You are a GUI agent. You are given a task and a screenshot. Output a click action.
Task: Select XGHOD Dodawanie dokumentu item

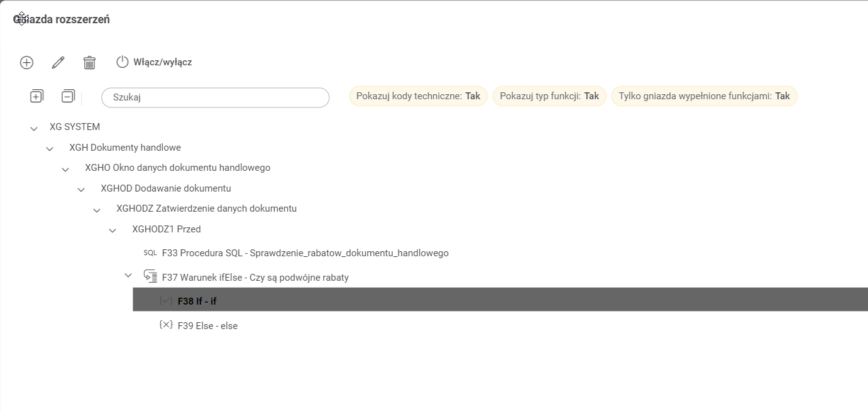166,188
